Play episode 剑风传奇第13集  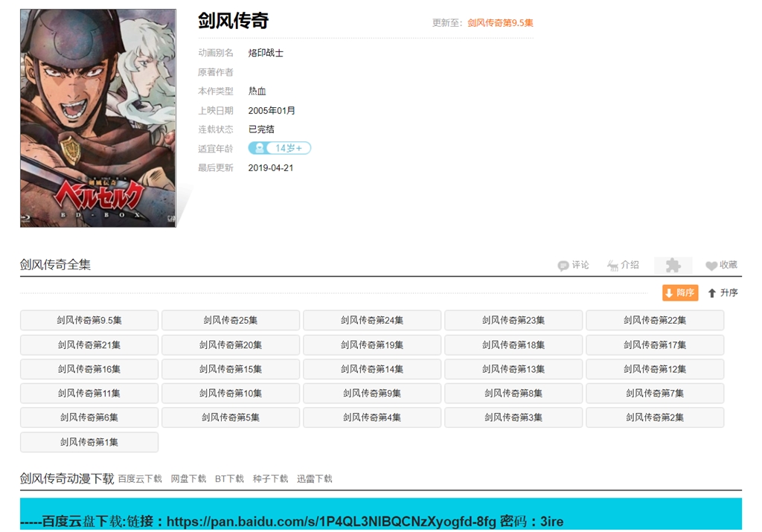(513, 369)
